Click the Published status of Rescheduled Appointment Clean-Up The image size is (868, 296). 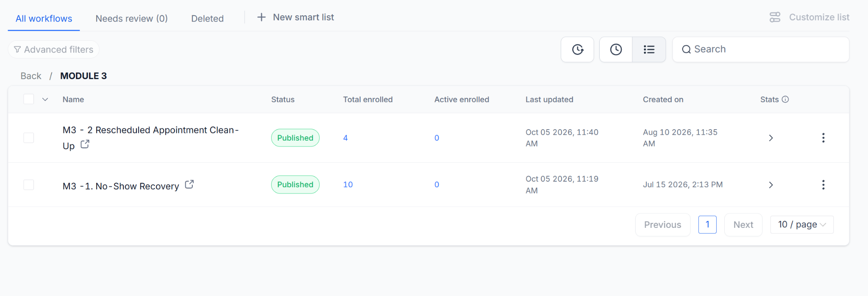(x=295, y=138)
